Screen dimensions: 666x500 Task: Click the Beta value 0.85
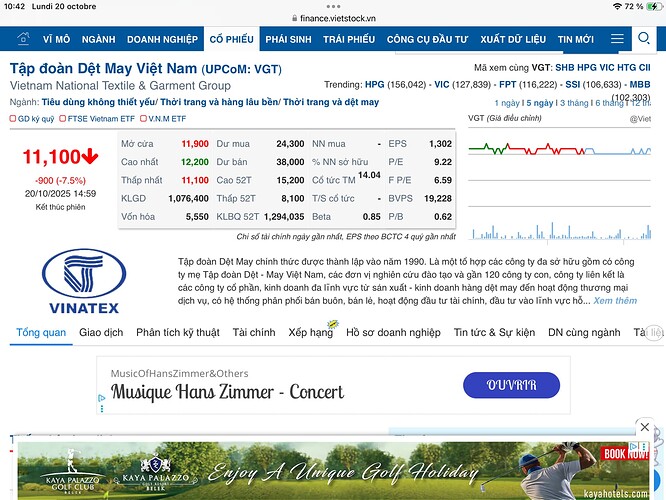point(372,217)
